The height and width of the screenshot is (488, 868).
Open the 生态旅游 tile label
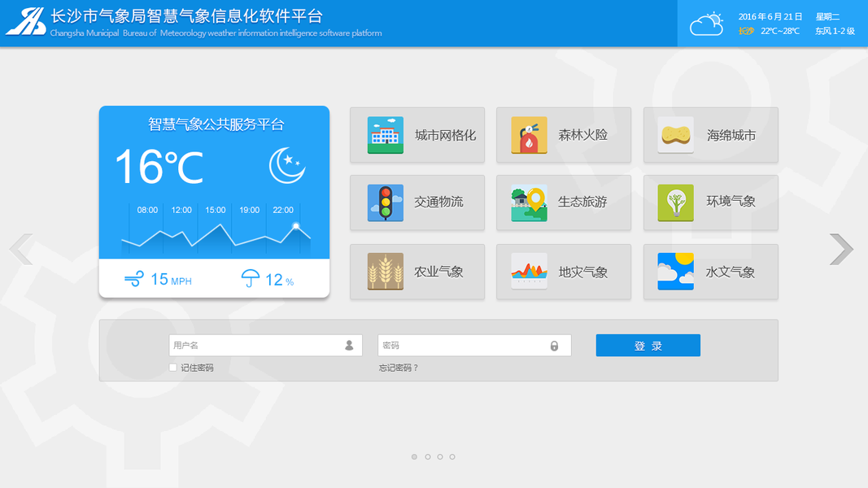coord(583,202)
